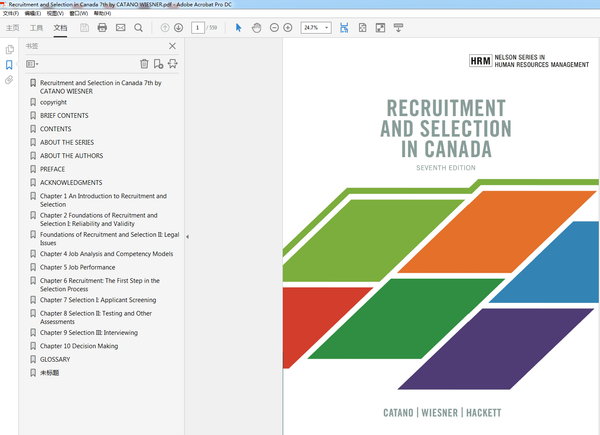Send file by email icon
Screen dimensions: 600x435
[121, 28]
